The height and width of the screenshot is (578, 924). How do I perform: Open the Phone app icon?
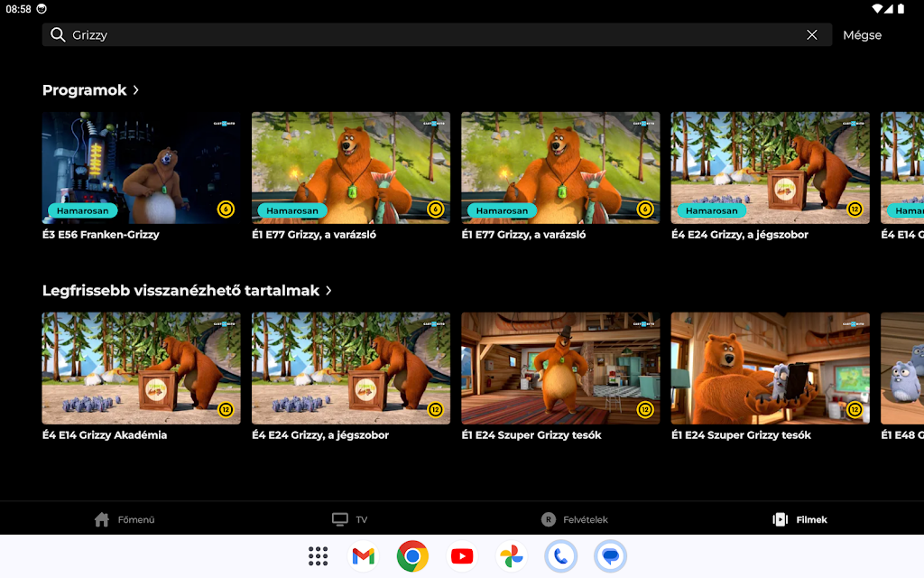560,556
